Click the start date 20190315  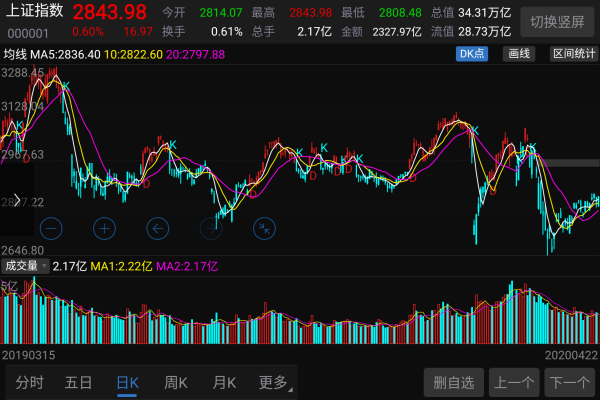[29, 355]
